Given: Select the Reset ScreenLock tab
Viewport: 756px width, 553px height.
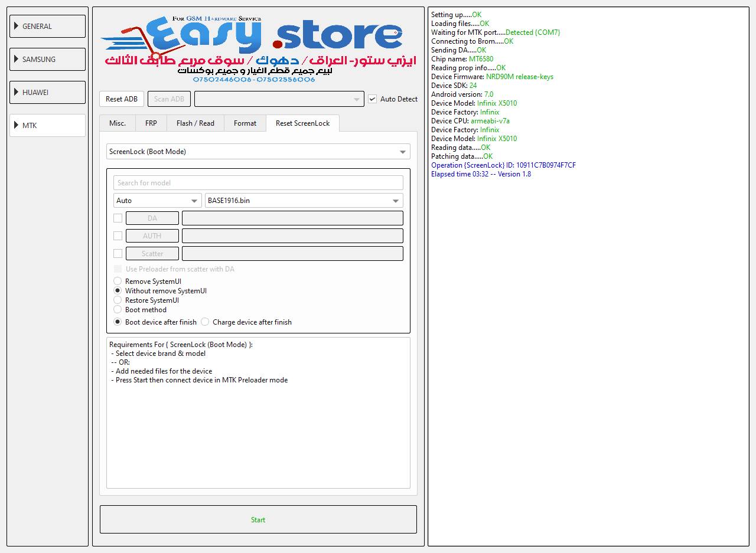Looking at the screenshot, I should pyautogui.click(x=303, y=123).
